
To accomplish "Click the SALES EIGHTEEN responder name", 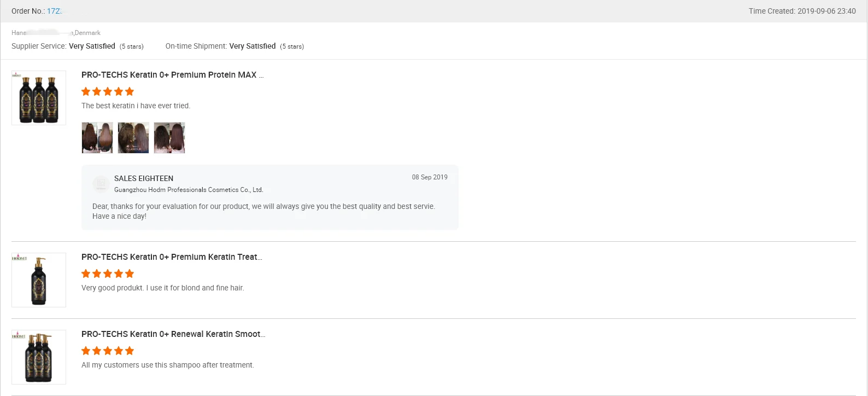I will point(144,178).
